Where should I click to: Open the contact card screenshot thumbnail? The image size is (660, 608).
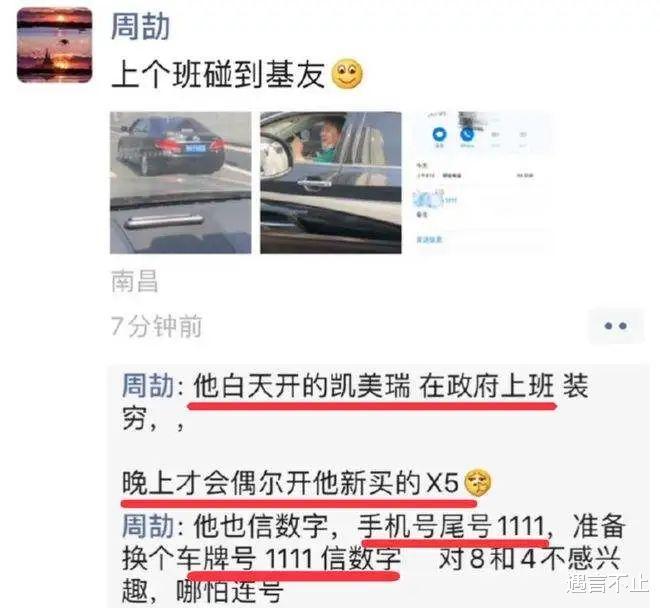pos(481,183)
